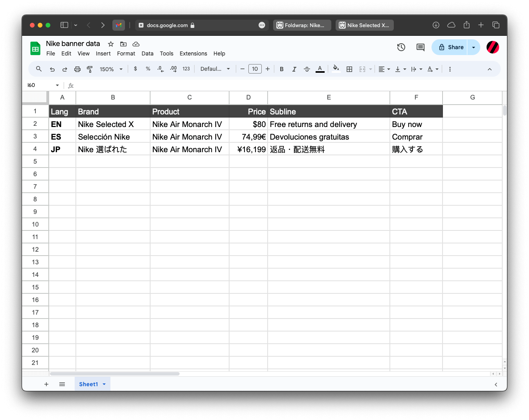This screenshot has width=529, height=420.
Task: Select the Devoluciones gratuitas cell
Action: click(x=329, y=137)
